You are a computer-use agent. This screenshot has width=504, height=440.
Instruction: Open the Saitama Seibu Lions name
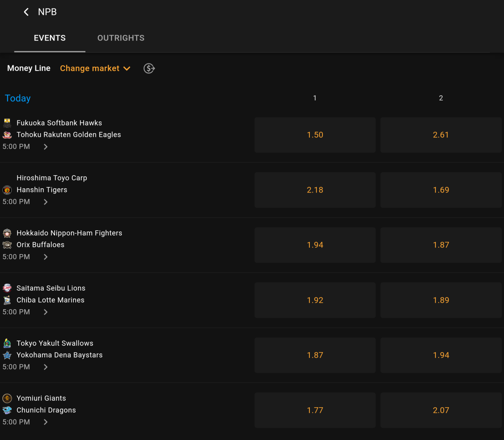51,288
